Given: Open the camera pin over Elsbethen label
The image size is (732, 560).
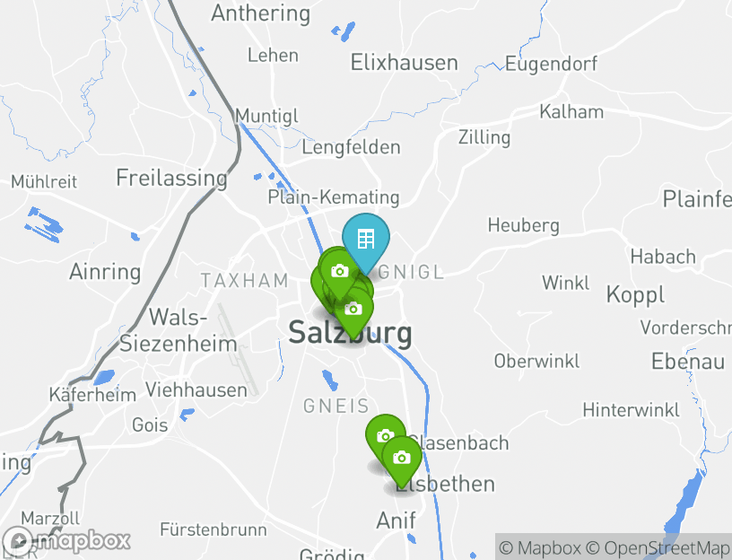Looking at the screenshot, I should coord(402,458).
